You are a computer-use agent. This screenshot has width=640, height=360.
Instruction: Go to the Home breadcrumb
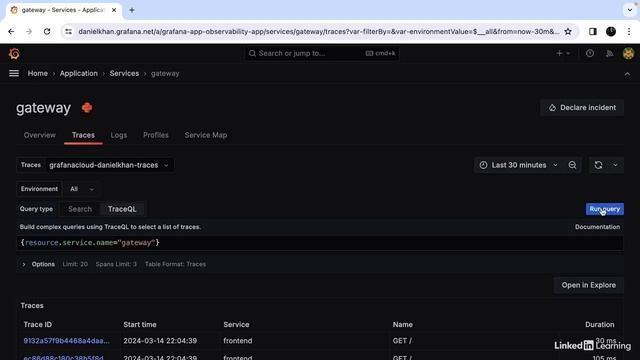tap(38, 73)
